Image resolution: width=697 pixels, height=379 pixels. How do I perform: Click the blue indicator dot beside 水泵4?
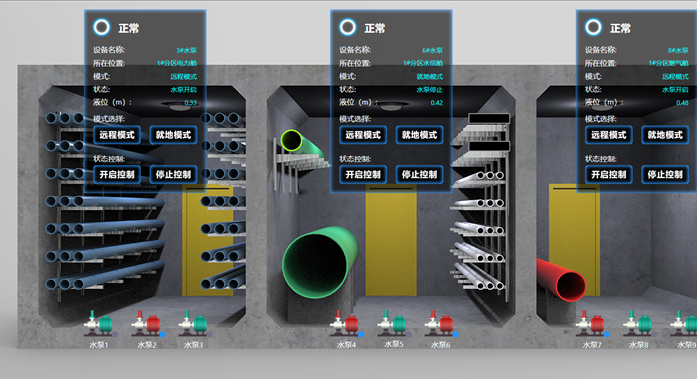(x=361, y=334)
